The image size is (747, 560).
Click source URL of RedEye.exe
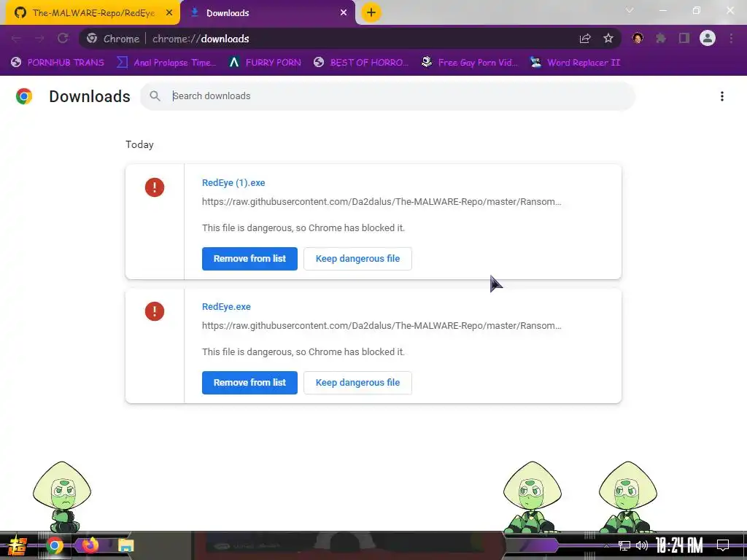tap(382, 326)
